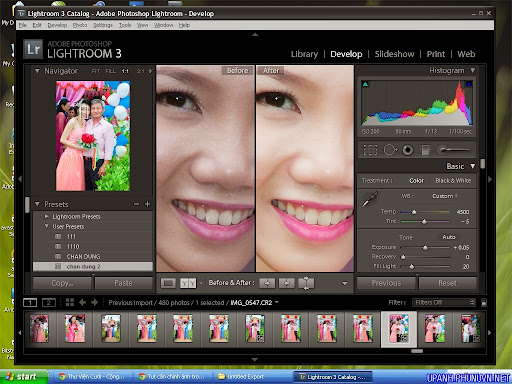Expand the Lightroom Presets folder

(47, 216)
